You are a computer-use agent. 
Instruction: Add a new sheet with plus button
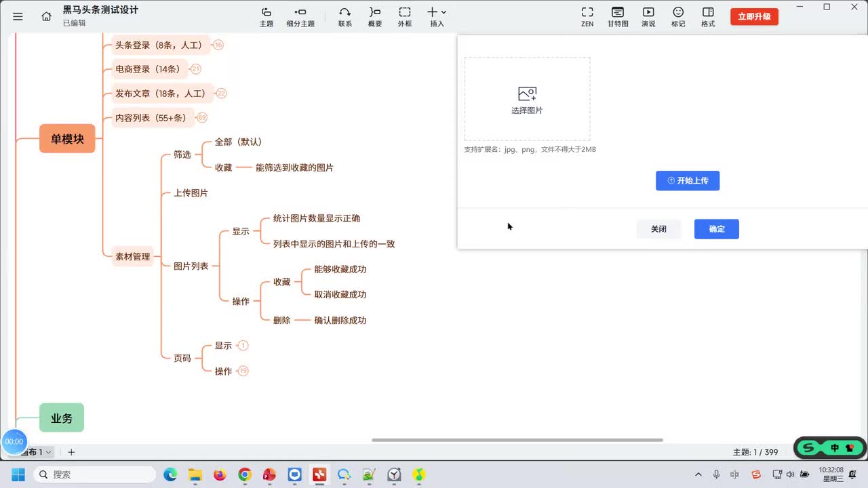71,452
